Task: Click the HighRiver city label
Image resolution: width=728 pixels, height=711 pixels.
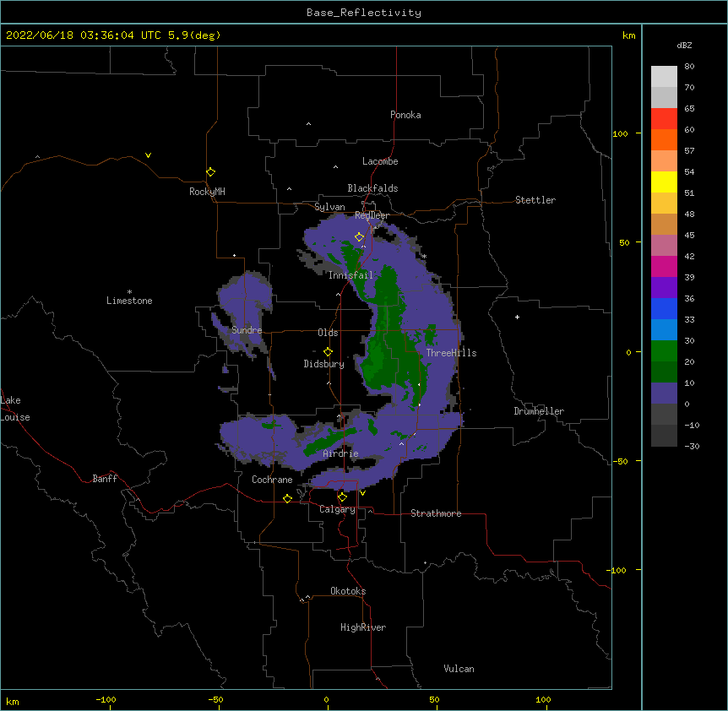Action: pyautogui.click(x=363, y=627)
